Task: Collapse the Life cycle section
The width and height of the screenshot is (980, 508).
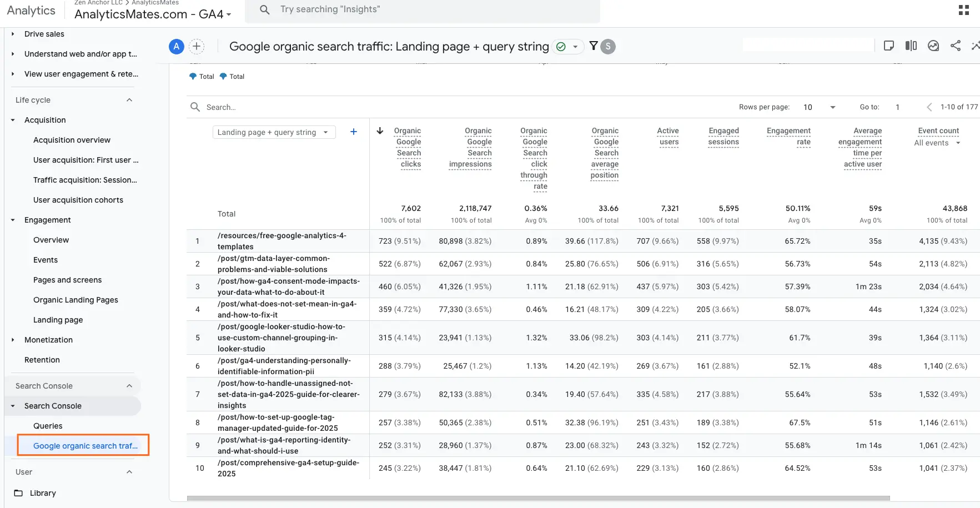Action: tap(129, 100)
